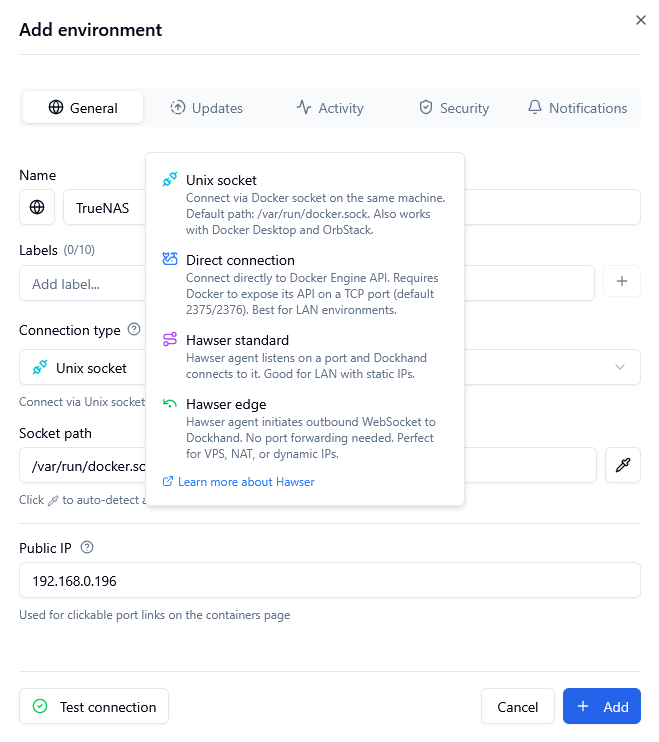
Task: Select the Hawser standard connection option
Action: point(237,341)
